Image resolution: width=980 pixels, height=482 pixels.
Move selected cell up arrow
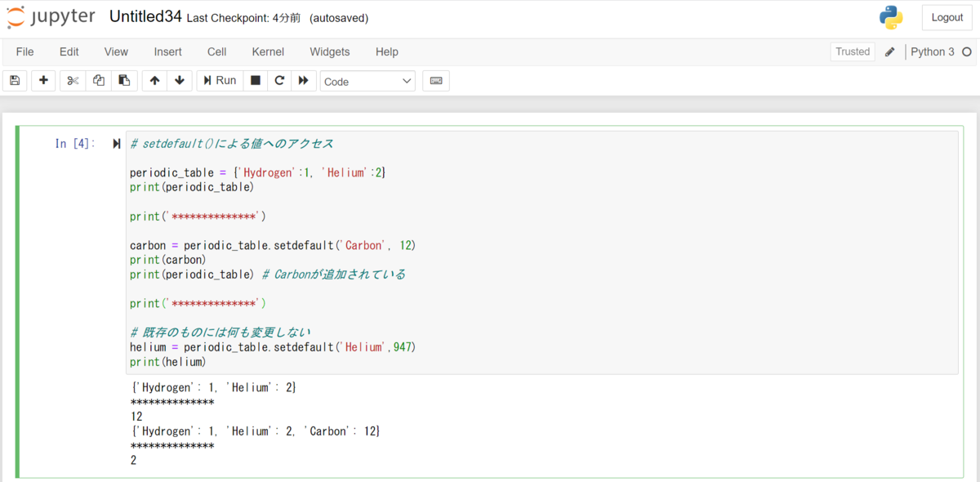154,81
